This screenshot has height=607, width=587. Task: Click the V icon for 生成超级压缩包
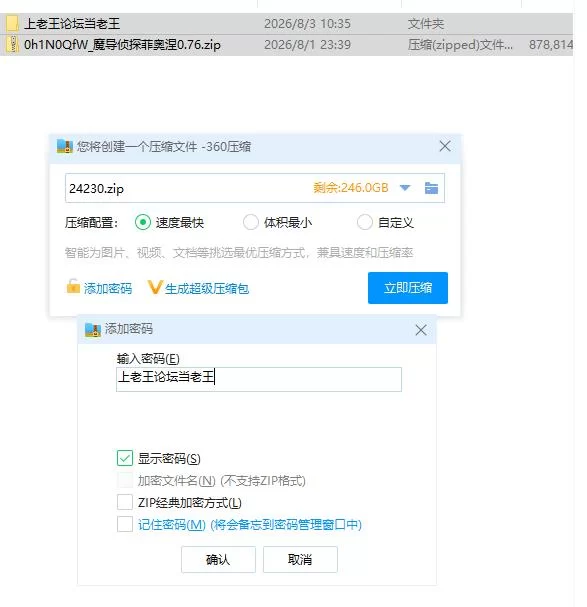[x=154, y=287]
